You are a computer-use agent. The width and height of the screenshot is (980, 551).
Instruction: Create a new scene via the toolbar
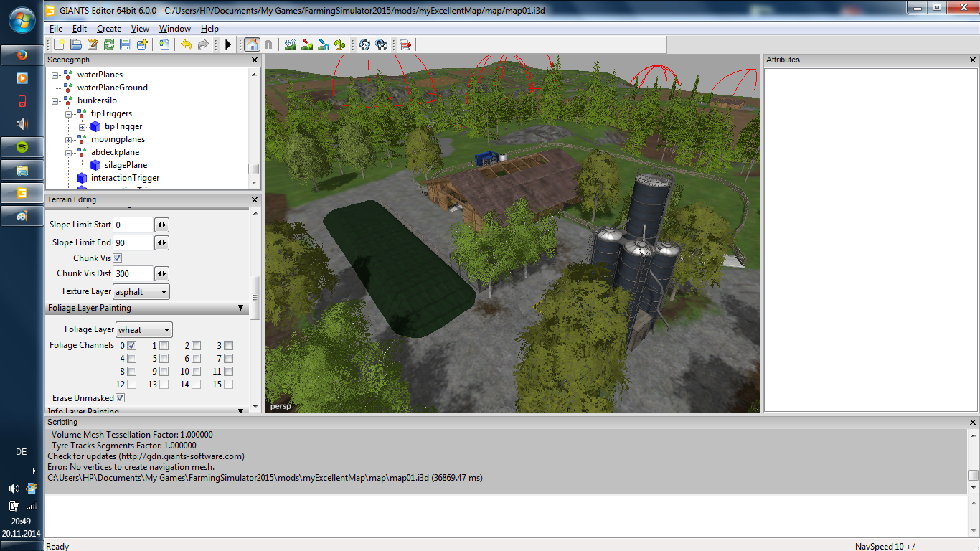60,44
